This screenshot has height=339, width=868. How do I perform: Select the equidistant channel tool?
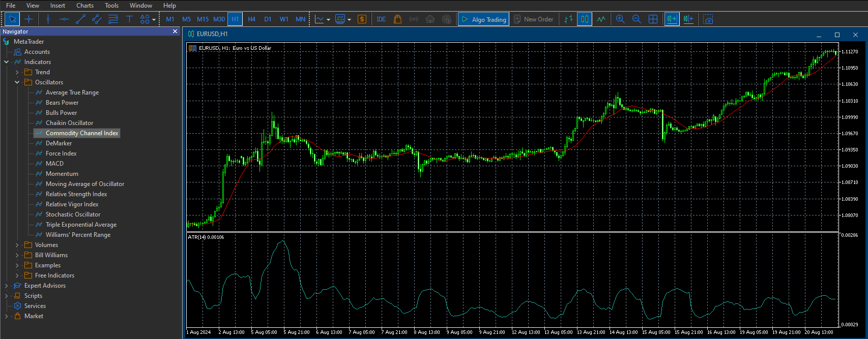coord(97,19)
